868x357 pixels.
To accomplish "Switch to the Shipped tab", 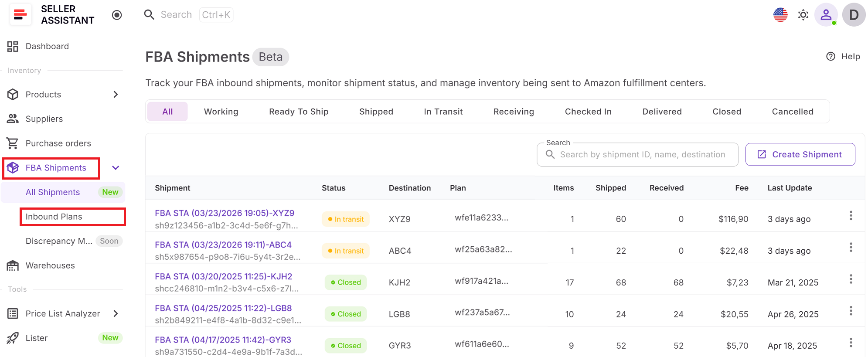I will [376, 112].
